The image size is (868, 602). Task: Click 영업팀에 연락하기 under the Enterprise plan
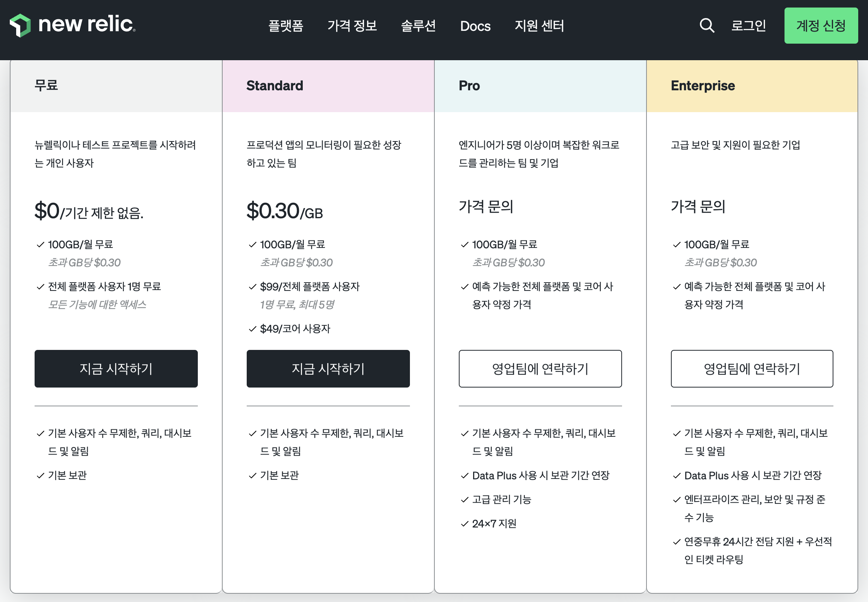(x=751, y=368)
